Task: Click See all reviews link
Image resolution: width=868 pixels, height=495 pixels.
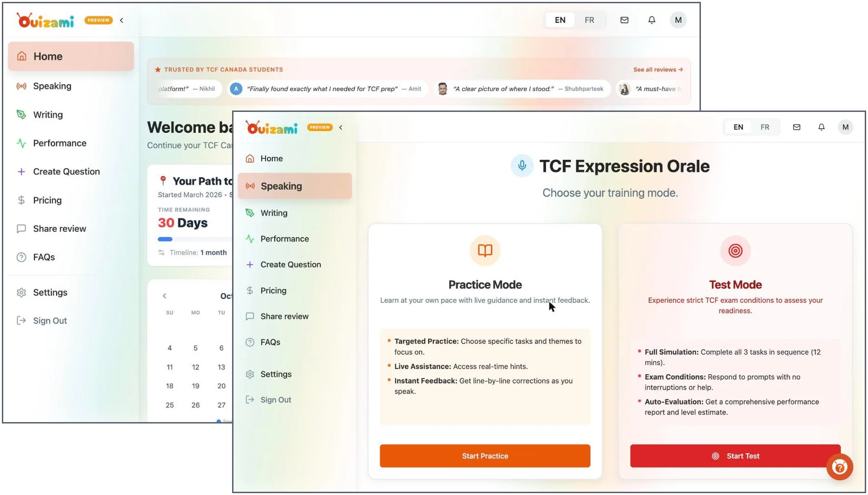Action: 658,70
